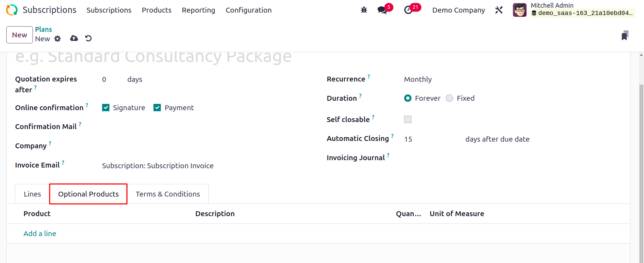Open the conversations chat icon
This screenshot has height=263, width=644.
click(x=382, y=10)
